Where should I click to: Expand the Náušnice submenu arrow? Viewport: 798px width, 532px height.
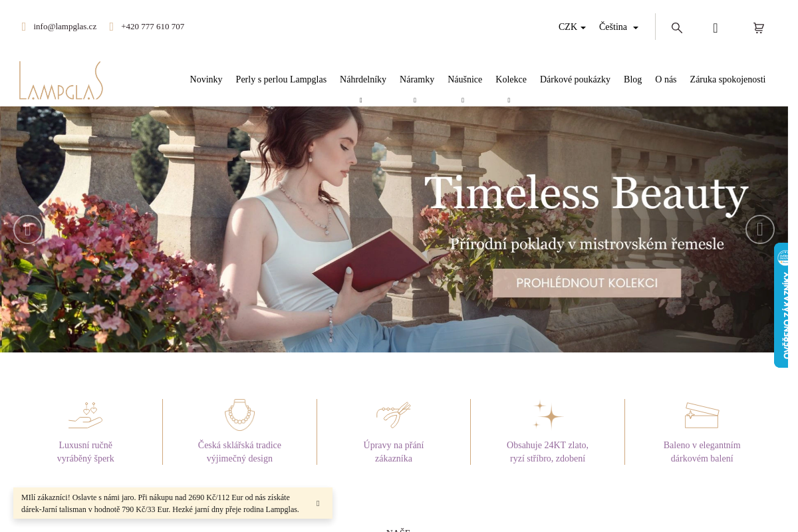click(x=463, y=100)
